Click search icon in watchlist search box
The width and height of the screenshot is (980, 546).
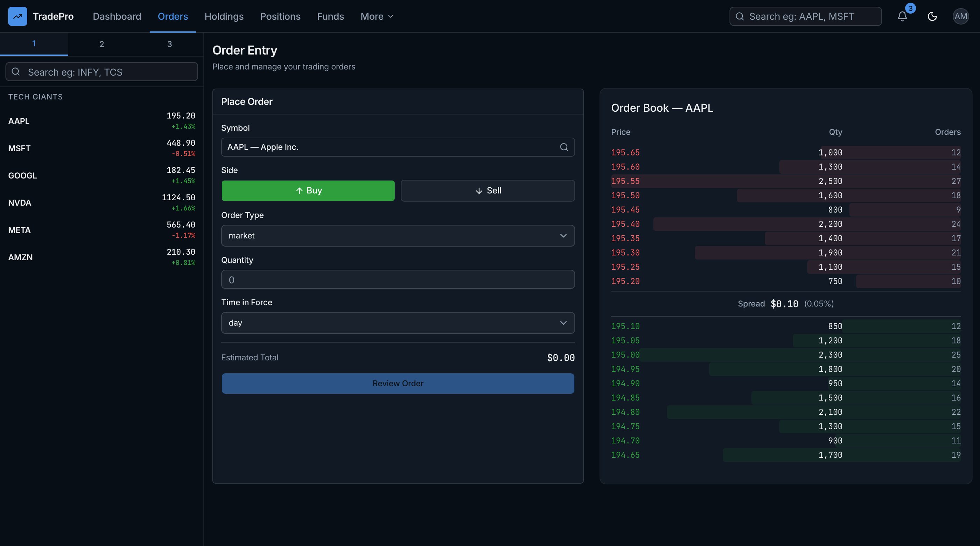(x=16, y=71)
